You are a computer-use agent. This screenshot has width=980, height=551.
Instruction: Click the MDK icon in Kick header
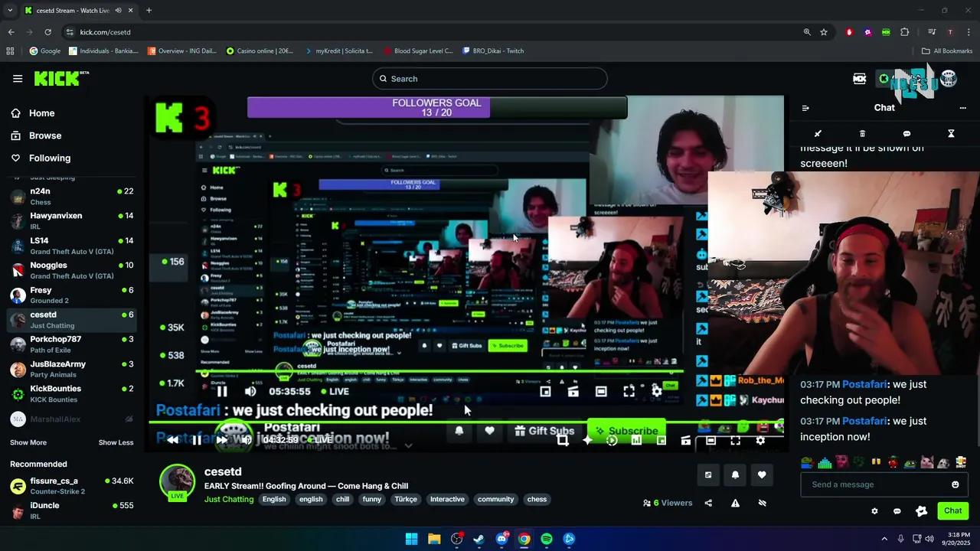pyautogui.click(x=860, y=78)
